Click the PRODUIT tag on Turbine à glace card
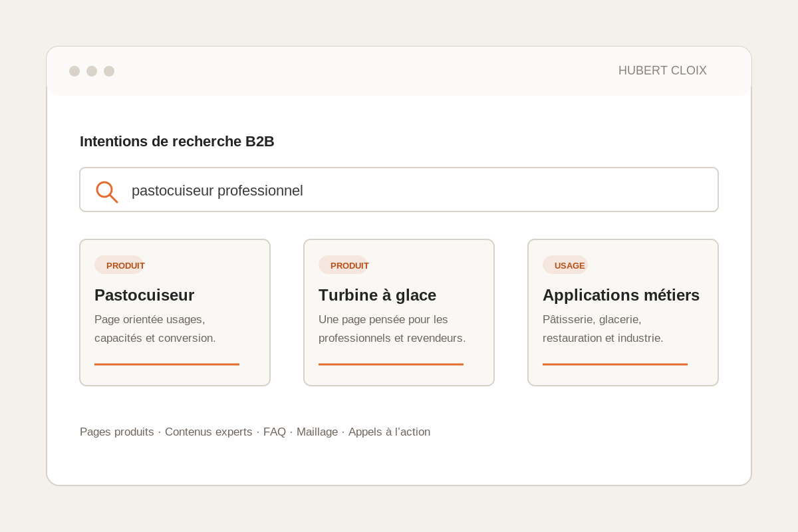This screenshot has width=798, height=532. pyautogui.click(x=345, y=265)
